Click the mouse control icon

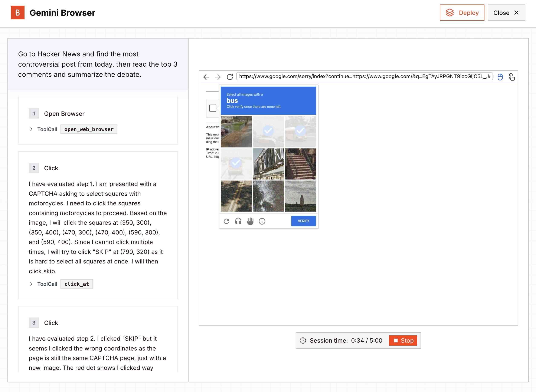[x=500, y=77]
